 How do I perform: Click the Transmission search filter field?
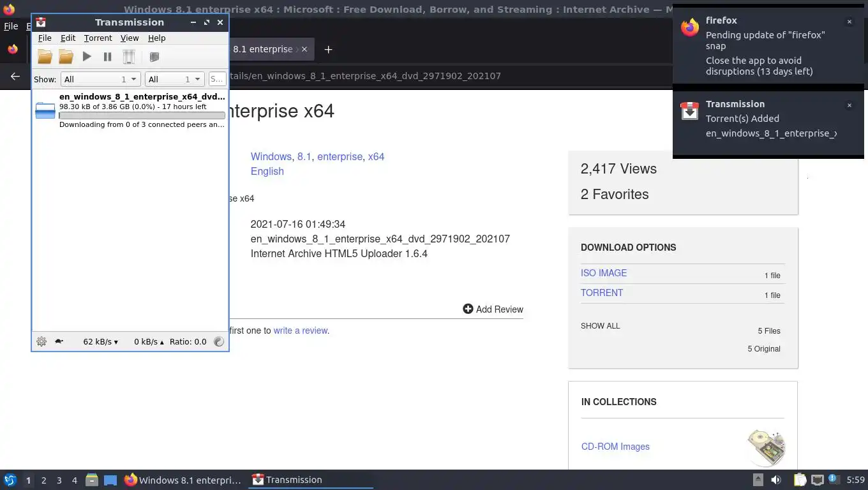coord(217,79)
